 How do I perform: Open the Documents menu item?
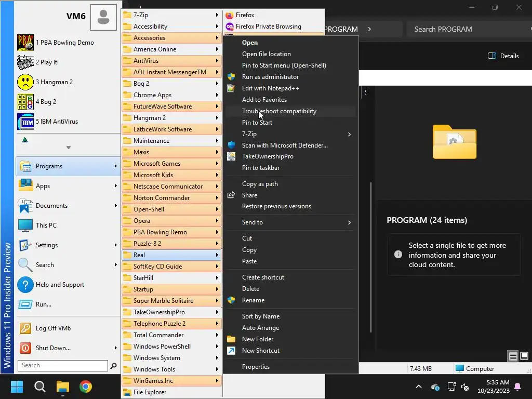[x=68, y=206]
